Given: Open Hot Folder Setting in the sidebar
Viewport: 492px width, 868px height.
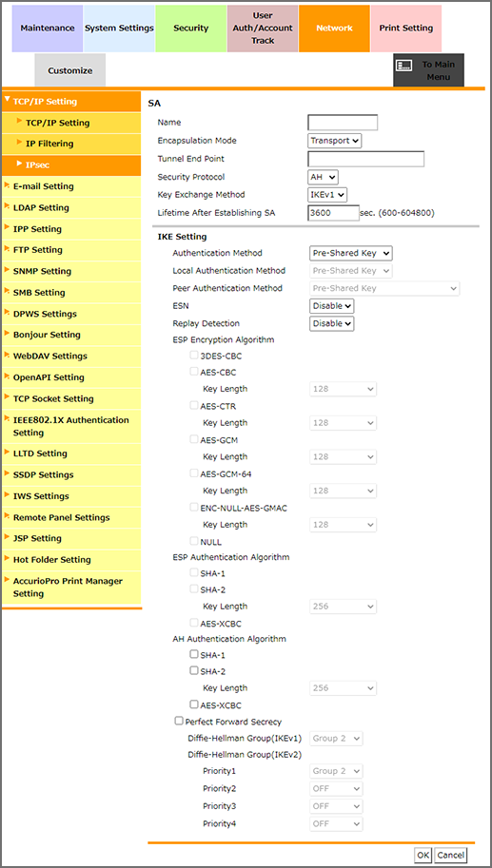Looking at the screenshot, I should [71, 560].
